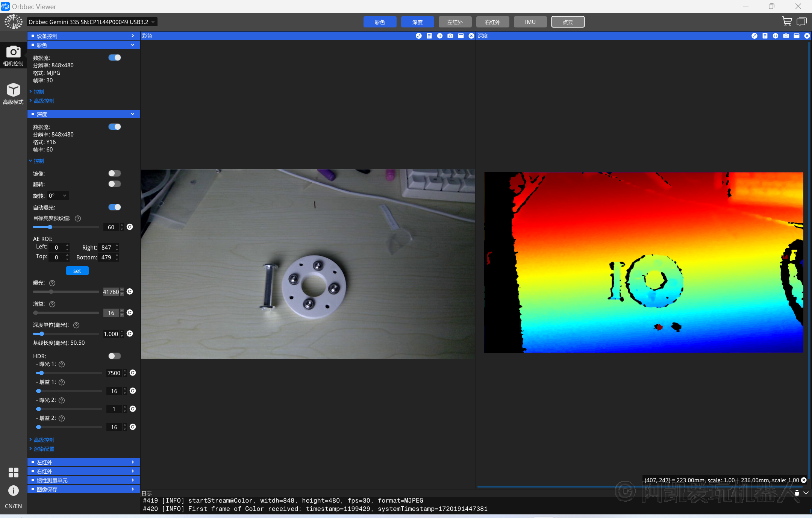This screenshot has height=518, width=812.
Task: Reset 曝光 exposure value to default
Action: [130, 292]
